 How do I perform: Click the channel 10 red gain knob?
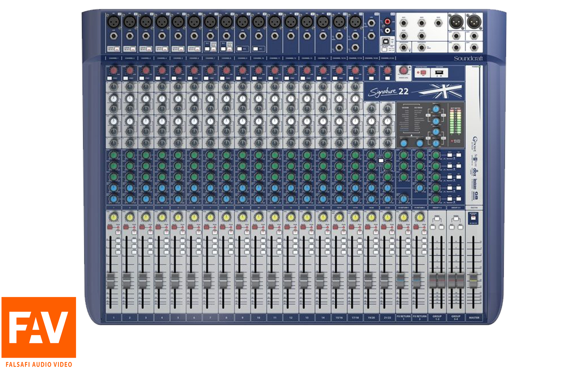[x=259, y=70]
